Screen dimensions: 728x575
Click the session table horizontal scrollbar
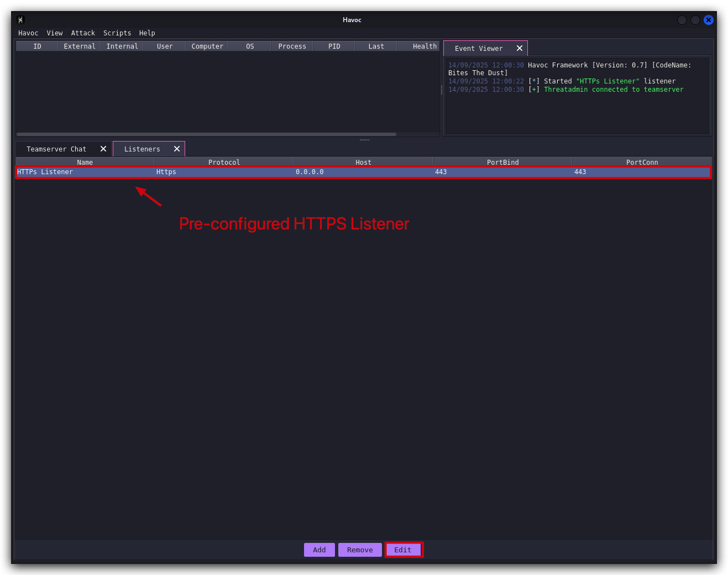coord(206,134)
